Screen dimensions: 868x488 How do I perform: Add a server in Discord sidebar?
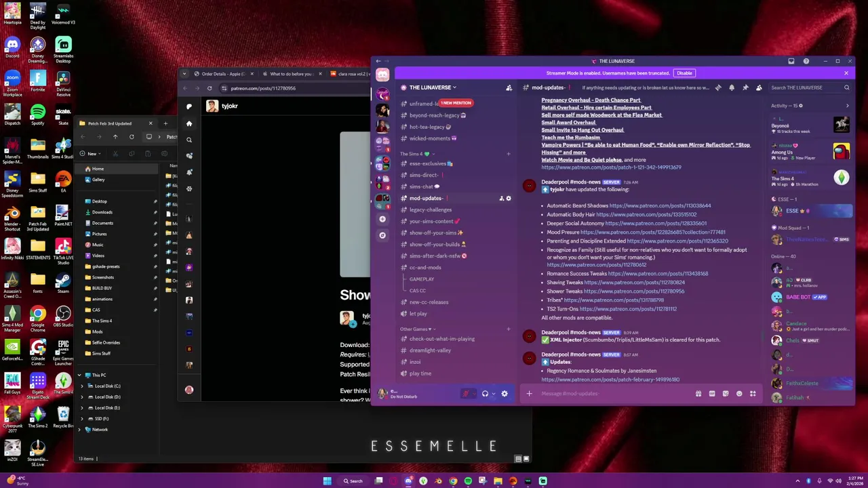382,219
